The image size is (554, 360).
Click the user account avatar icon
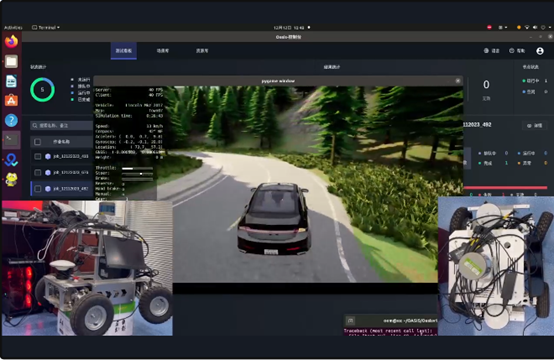[540, 51]
